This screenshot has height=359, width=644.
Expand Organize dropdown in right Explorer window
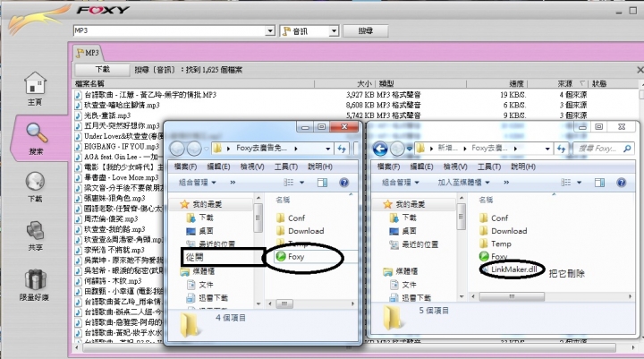401,182
